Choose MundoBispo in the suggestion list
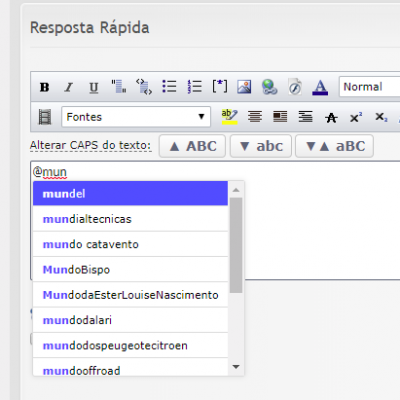This screenshot has width=400, height=400. [130, 270]
